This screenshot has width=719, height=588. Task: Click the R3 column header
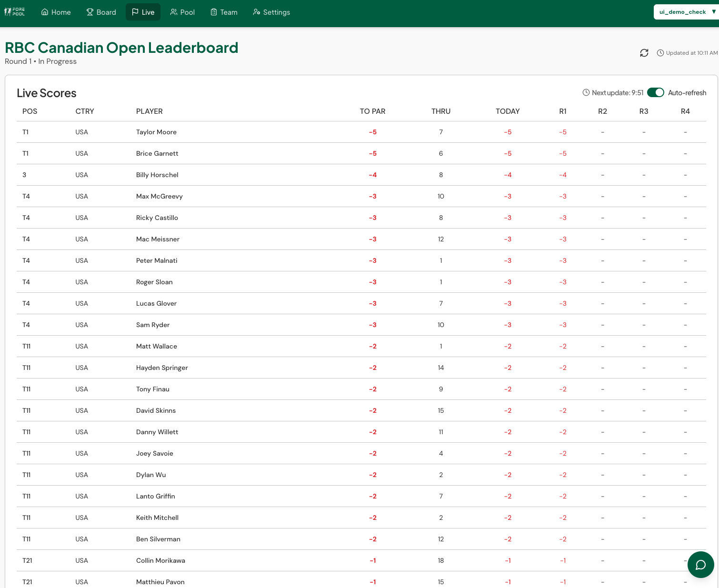(644, 111)
